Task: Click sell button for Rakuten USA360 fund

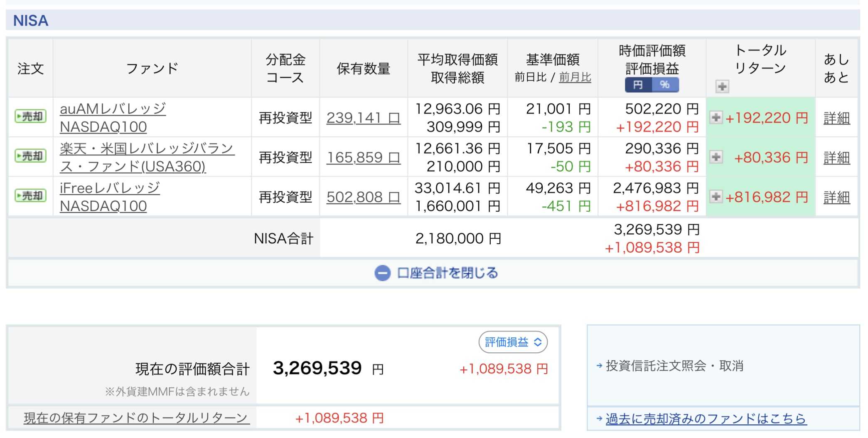Action: (30, 156)
